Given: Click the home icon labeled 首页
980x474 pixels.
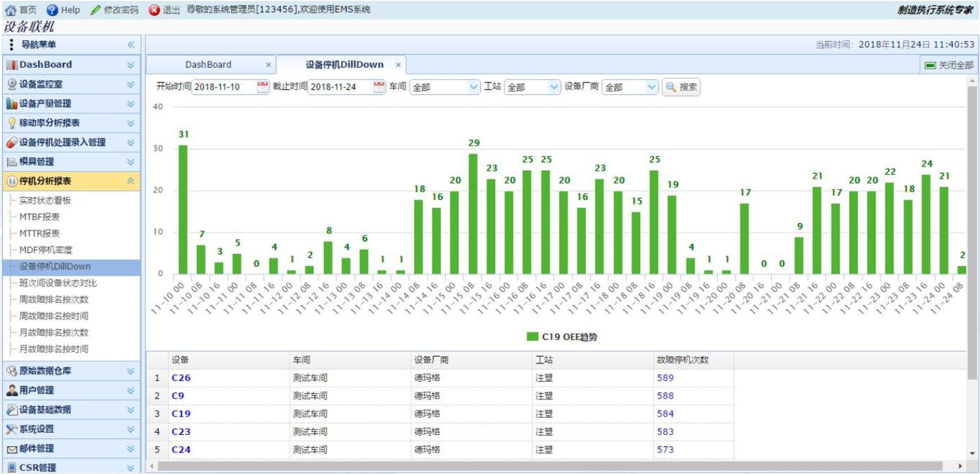Looking at the screenshot, I should [x=10, y=10].
